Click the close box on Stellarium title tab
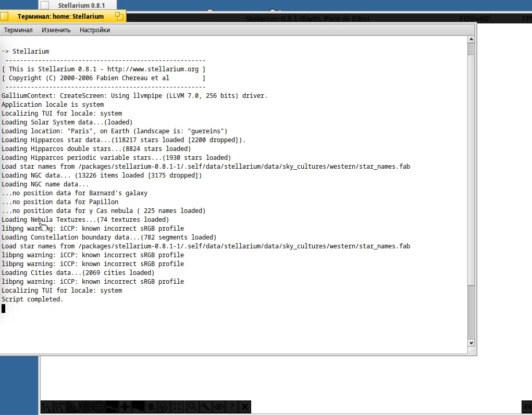The image size is (532, 415). 45,5
